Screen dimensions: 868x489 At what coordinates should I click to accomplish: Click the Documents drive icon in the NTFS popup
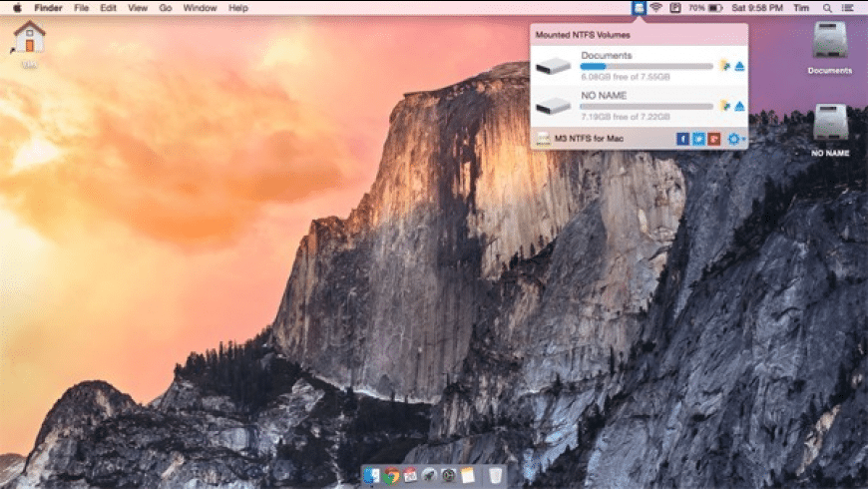(x=553, y=66)
